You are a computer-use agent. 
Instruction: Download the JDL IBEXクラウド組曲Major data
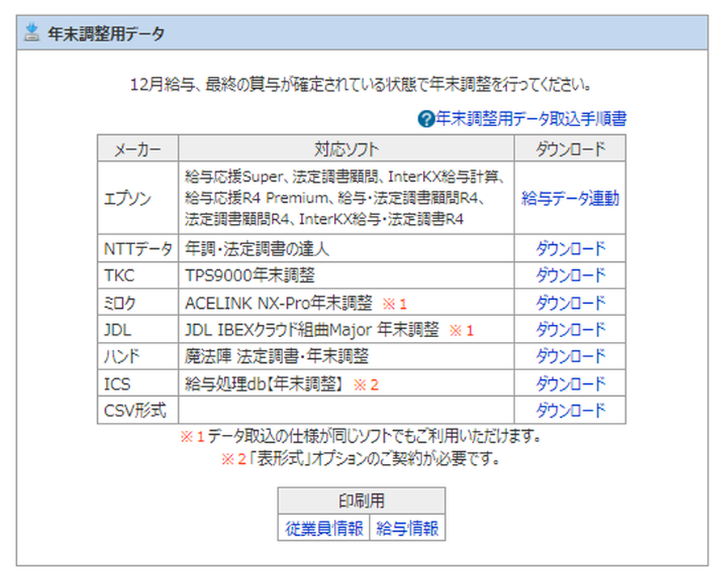pos(570,330)
